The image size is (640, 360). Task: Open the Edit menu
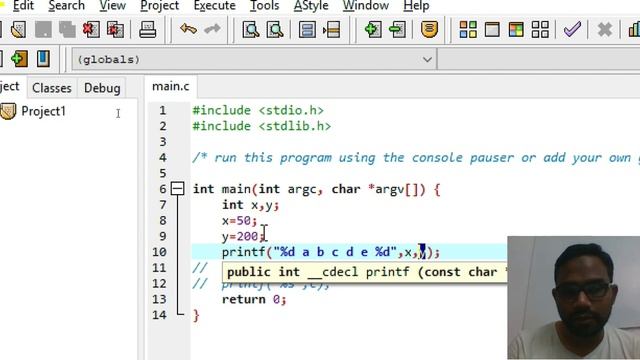[23, 6]
